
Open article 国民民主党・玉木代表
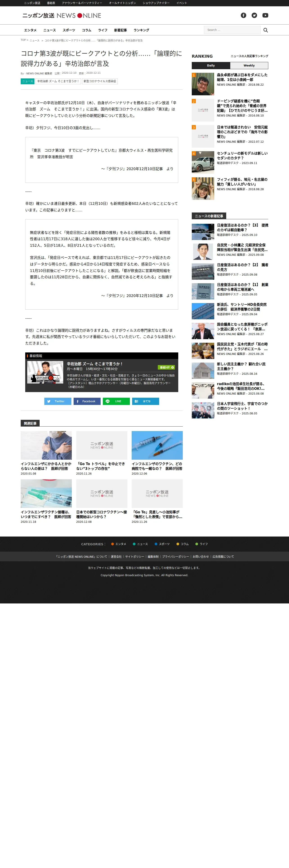[243, 346]
